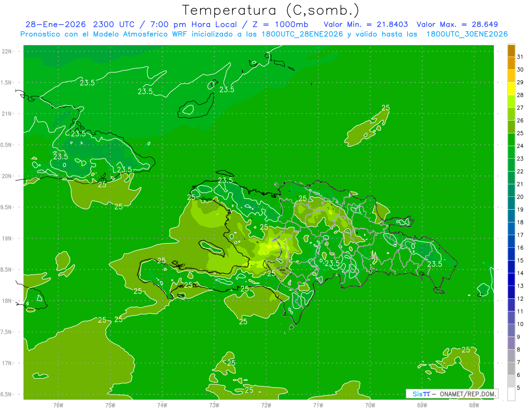
Task: Click the '68W' longitude axis label
Action: tap(474, 405)
